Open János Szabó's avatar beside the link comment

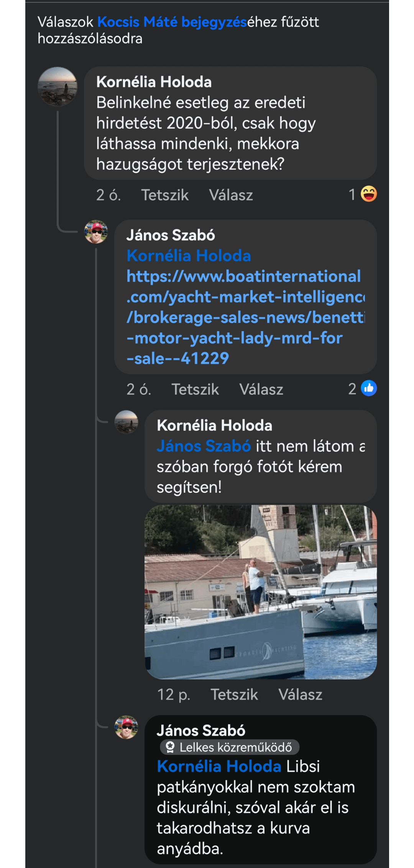96,232
